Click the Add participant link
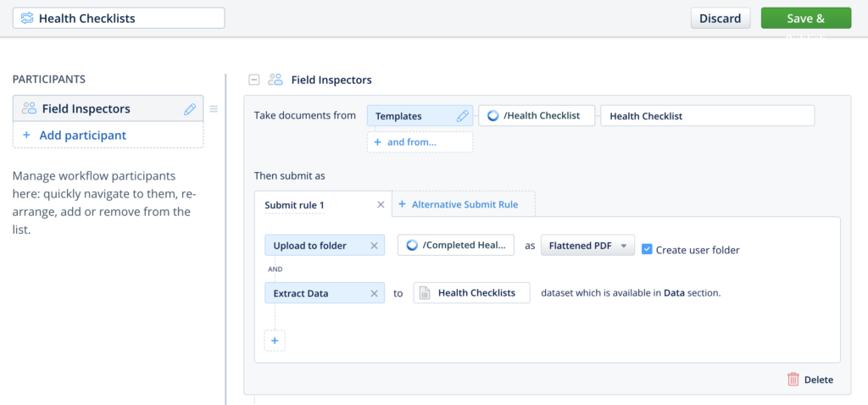 coord(82,136)
